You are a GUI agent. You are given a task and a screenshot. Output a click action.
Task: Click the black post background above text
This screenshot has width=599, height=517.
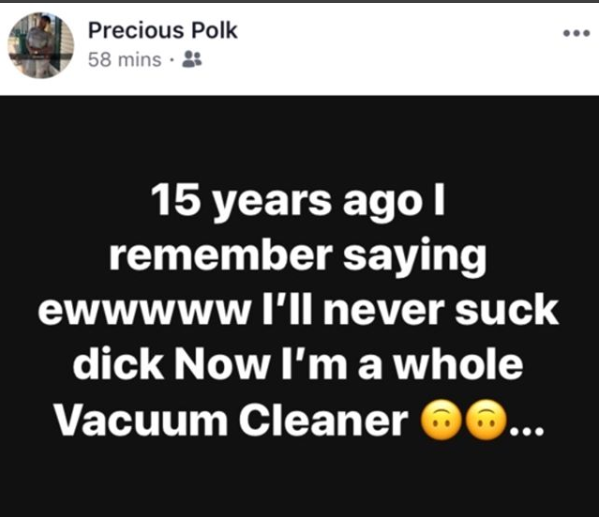pyautogui.click(x=300, y=138)
